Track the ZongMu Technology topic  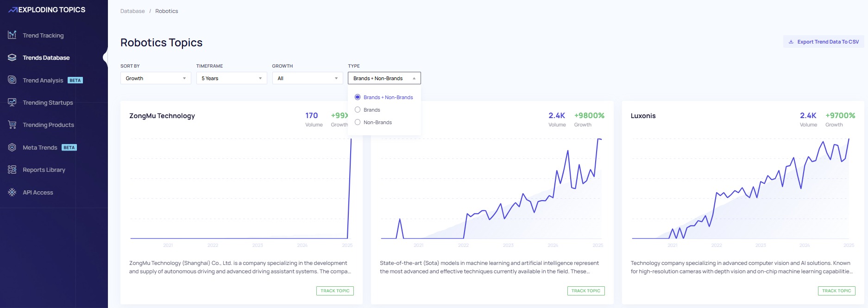pos(335,291)
